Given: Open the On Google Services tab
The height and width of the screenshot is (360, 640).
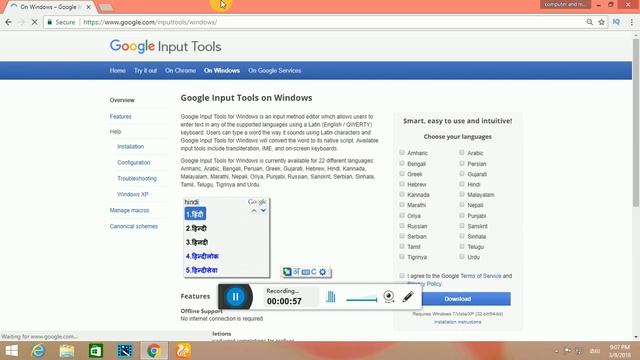Looking at the screenshot, I should click(x=275, y=71).
